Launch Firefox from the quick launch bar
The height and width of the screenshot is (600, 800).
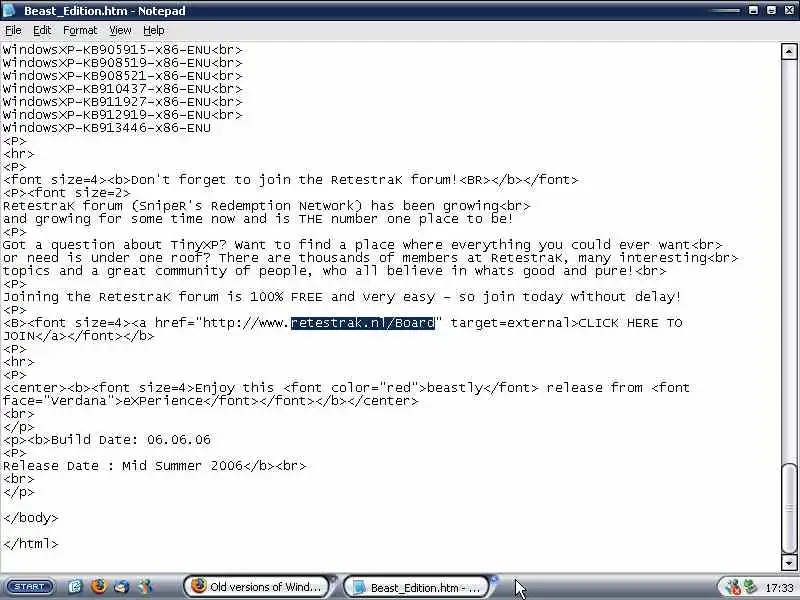coord(98,586)
